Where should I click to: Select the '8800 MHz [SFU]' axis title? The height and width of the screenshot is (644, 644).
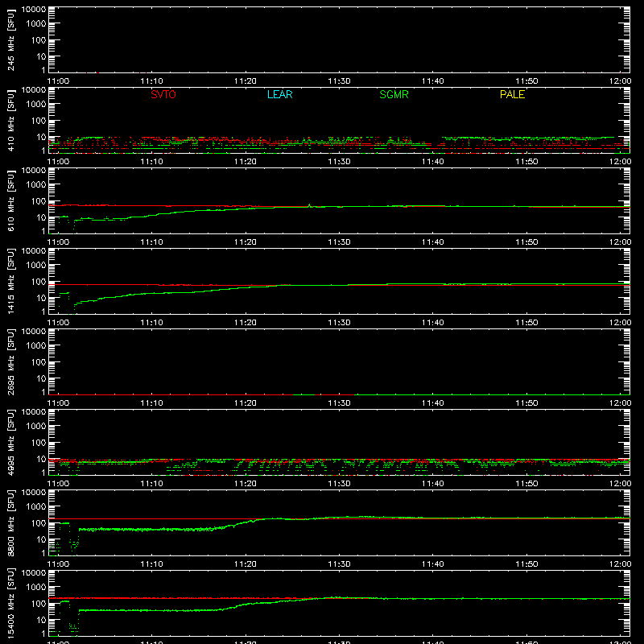pyautogui.click(x=11, y=522)
